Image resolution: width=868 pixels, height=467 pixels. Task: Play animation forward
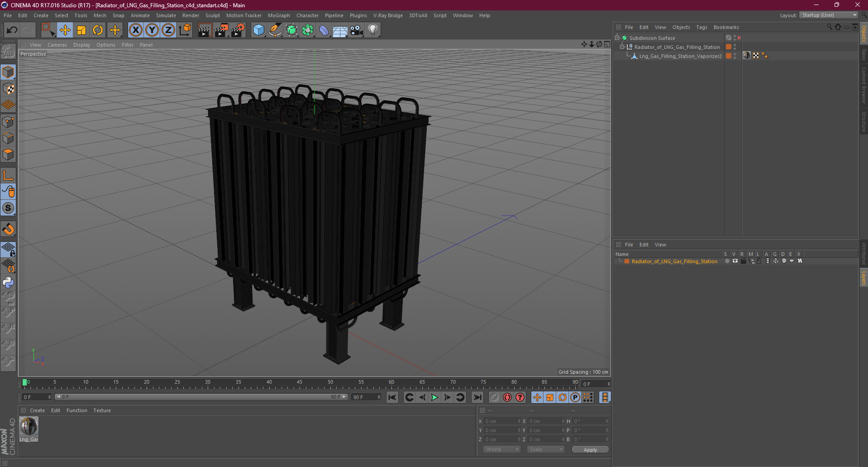pyautogui.click(x=434, y=397)
